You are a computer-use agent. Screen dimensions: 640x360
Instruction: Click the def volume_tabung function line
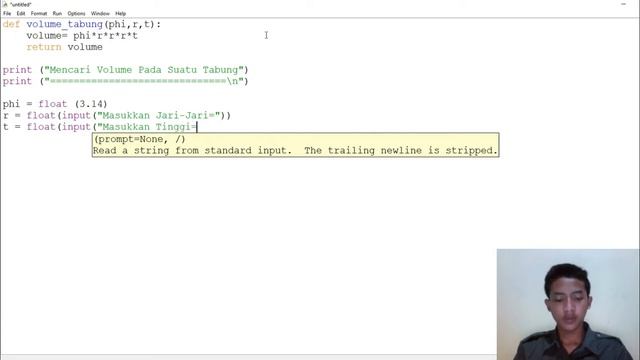[82, 24]
